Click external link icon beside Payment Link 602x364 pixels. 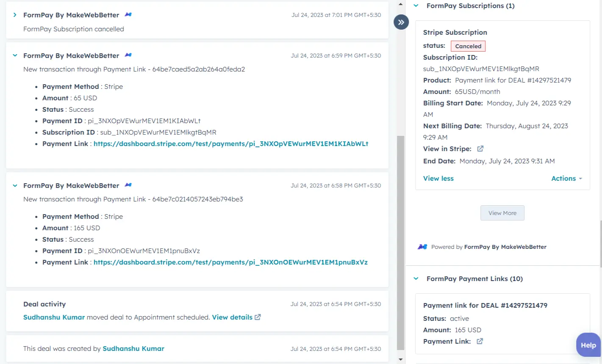(480, 341)
